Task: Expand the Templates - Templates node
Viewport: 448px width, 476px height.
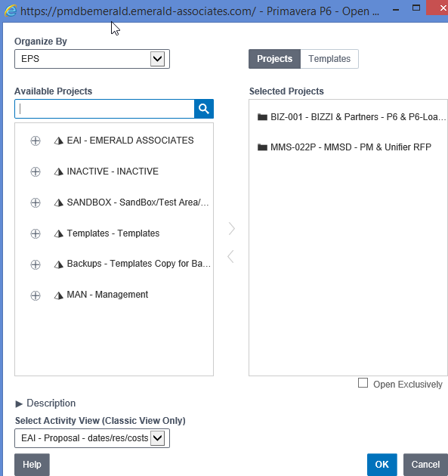Action: (36, 233)
